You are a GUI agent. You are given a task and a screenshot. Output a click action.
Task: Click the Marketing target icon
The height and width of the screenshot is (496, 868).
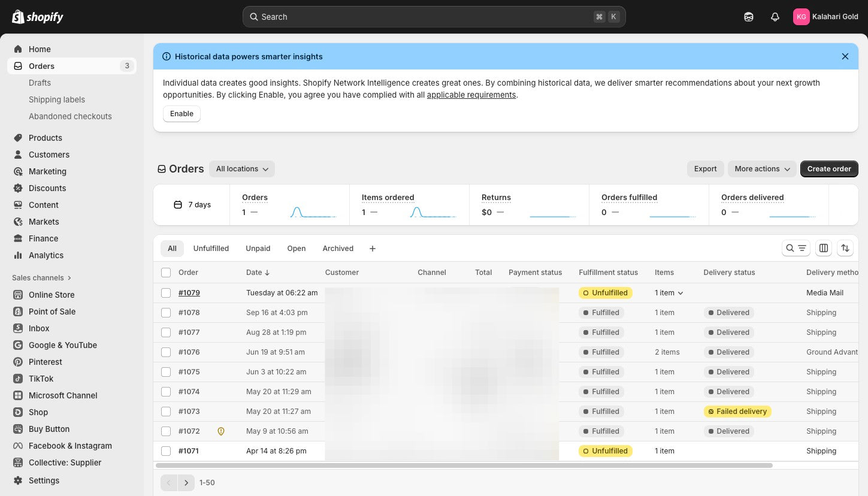click(x=18, y=171)
